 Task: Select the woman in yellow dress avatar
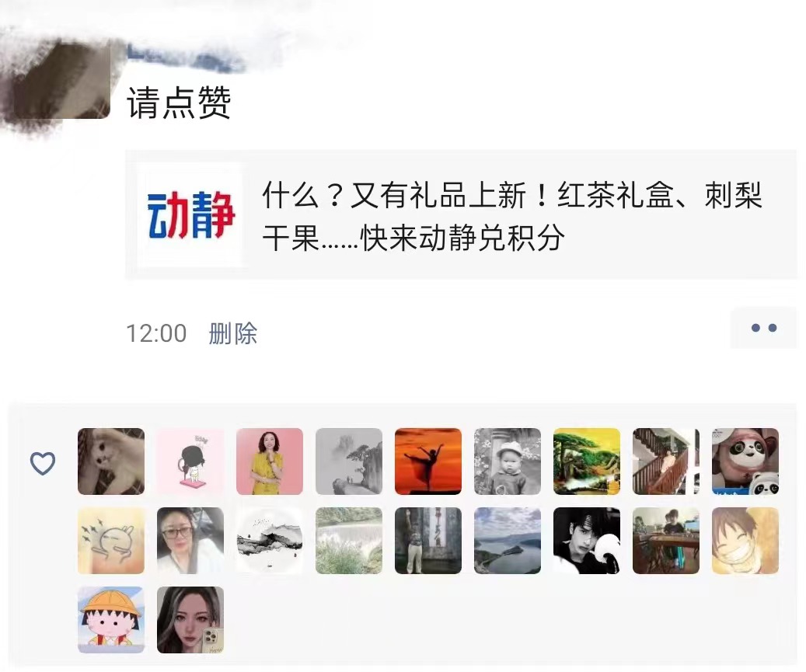(270, 461)
